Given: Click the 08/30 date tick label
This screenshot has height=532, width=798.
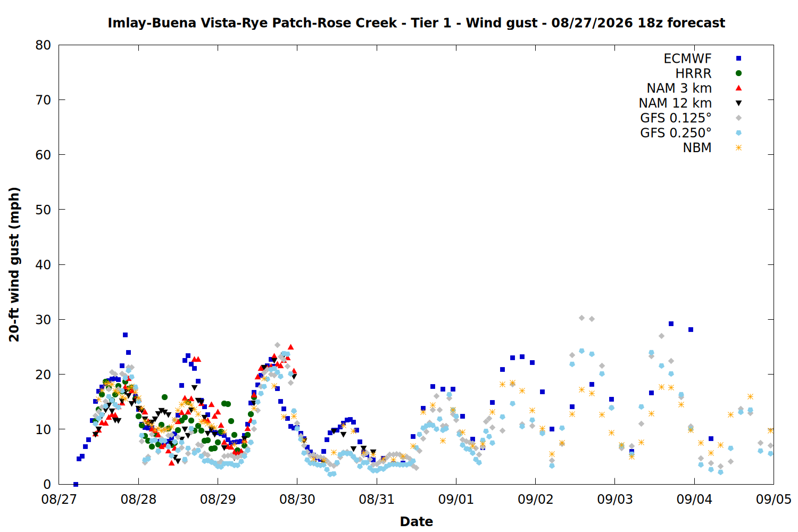Looking at the screenshot, I should (x=297, y=500).
